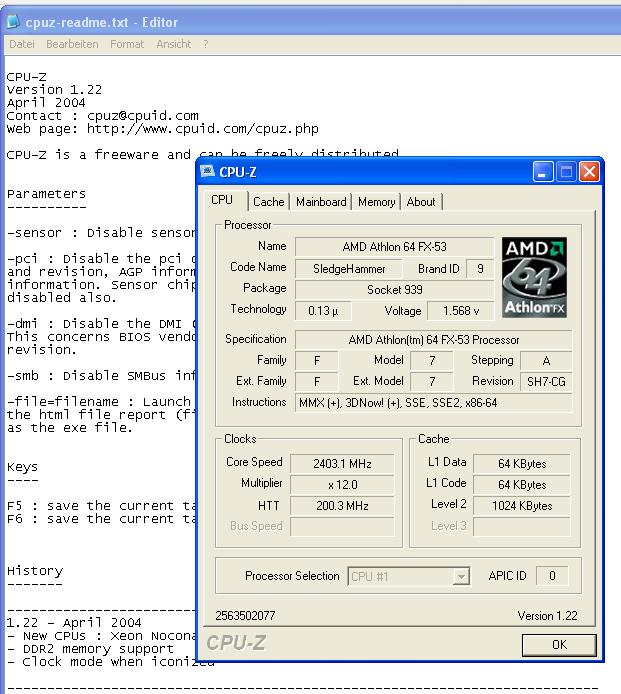
Task: Open the ? help menu in Editor
Action: coord(206,44)
